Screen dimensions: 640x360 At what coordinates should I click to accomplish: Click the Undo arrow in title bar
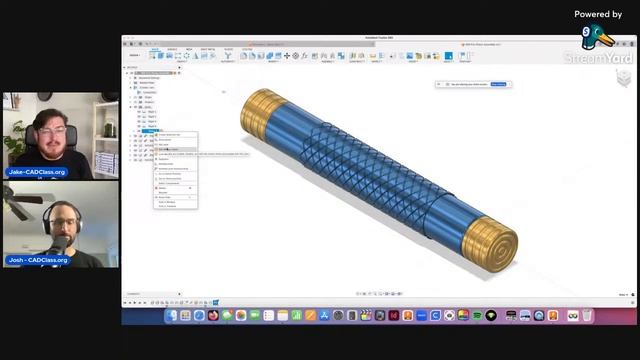[x=147, y=44]
